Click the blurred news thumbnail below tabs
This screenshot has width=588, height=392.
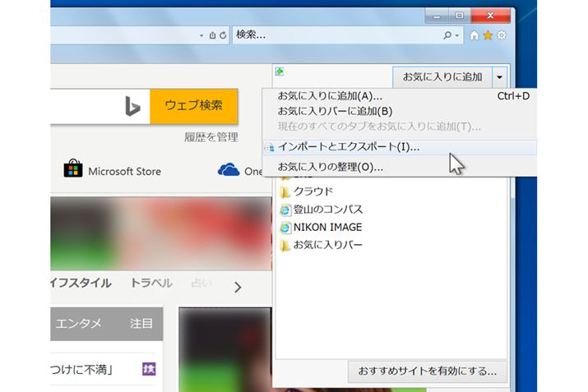point(225,349)
